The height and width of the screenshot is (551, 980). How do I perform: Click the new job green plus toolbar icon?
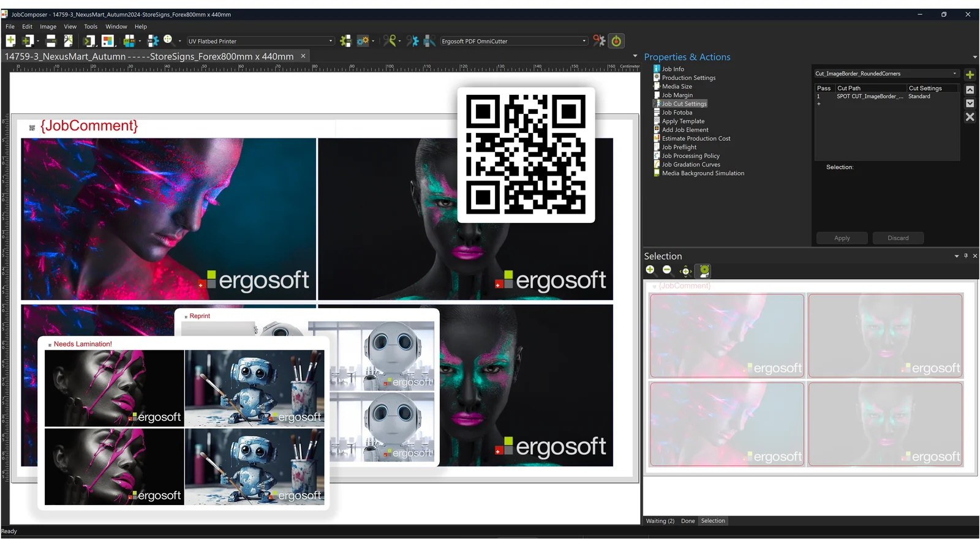[x=10, y=40]
